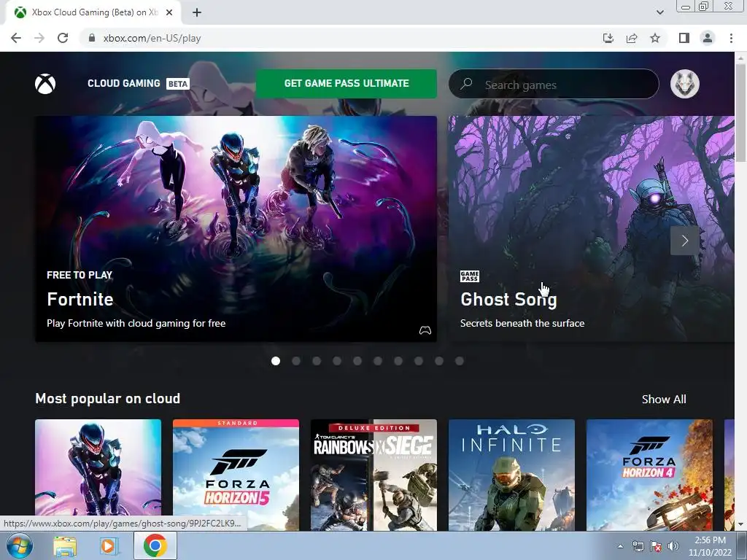The image size is (747, 560).
Task: Click the address bar URL
Action: tap(152, 38)
